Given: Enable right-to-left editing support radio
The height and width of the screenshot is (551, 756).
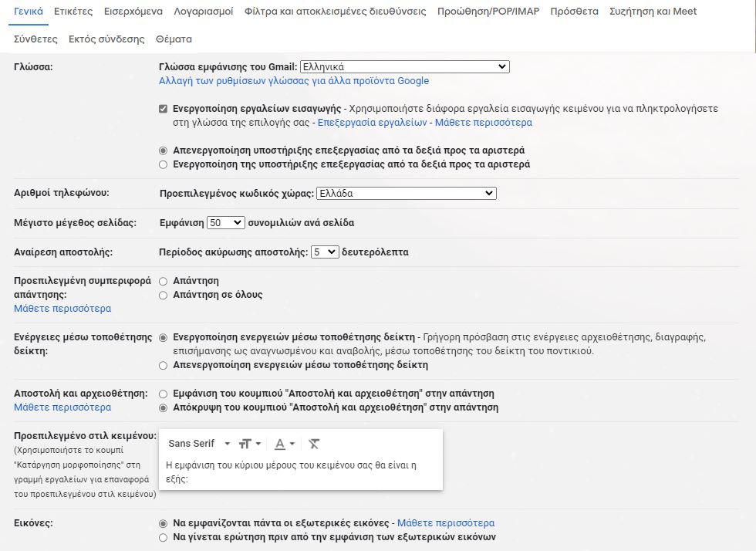Looking at the screenshot, I should pyautogui.click(x=163, y=164).
